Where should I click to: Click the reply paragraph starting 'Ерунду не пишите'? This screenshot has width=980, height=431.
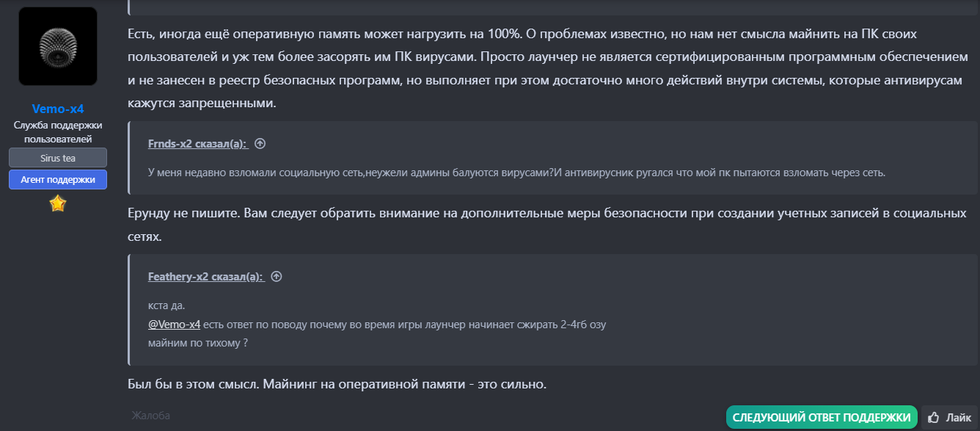pos(546,225)
